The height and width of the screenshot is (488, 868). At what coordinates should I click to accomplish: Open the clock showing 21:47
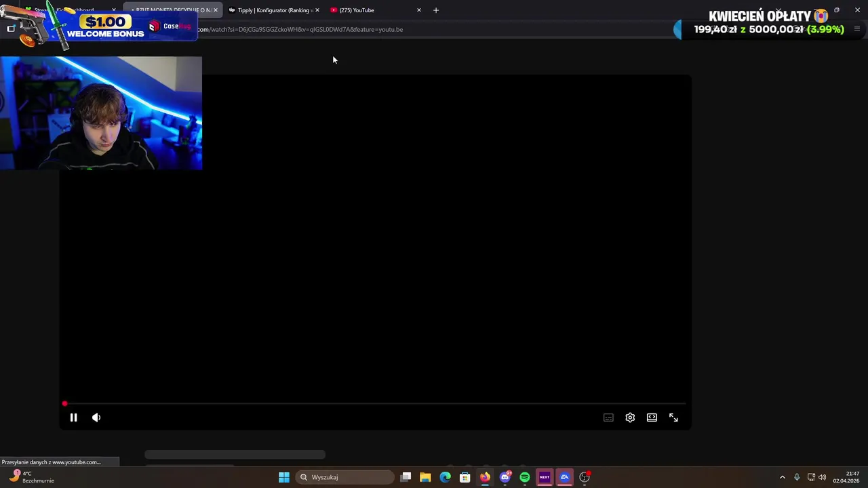[846, 477]
